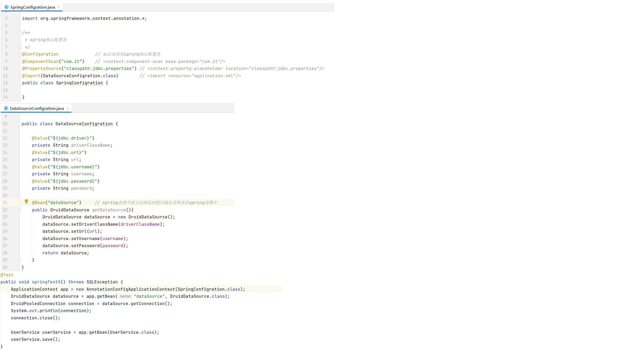Click the class icon on SpringConfigration.java tab

(7, 7)
